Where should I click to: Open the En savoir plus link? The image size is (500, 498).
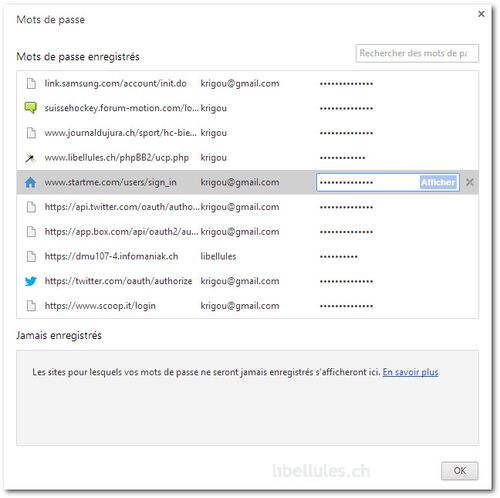[410, 372]
